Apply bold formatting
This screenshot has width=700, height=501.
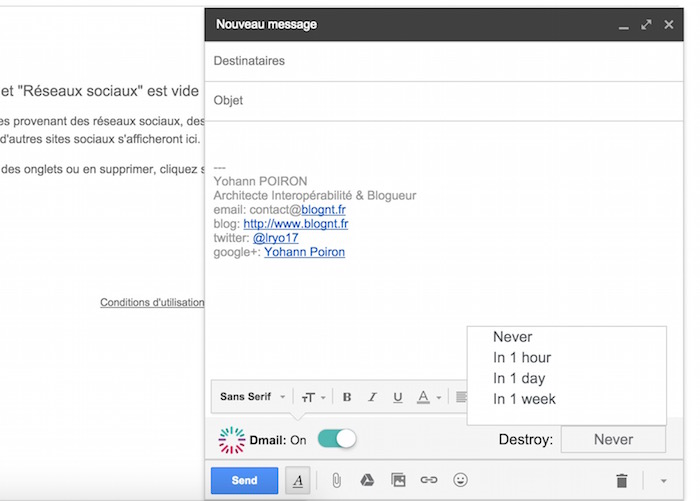point(347,397)
